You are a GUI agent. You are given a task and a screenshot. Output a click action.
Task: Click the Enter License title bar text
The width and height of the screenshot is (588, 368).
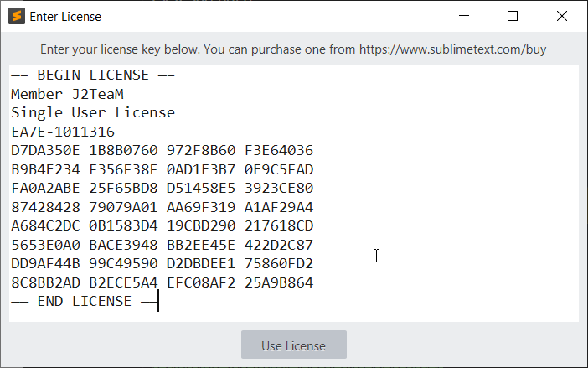coord(65,16)
